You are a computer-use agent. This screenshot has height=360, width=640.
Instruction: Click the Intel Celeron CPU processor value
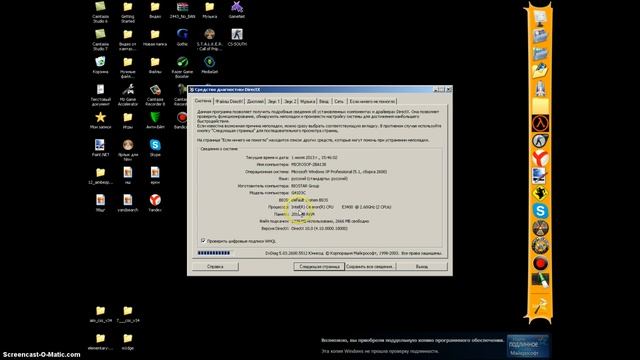(x=341, y=207)
